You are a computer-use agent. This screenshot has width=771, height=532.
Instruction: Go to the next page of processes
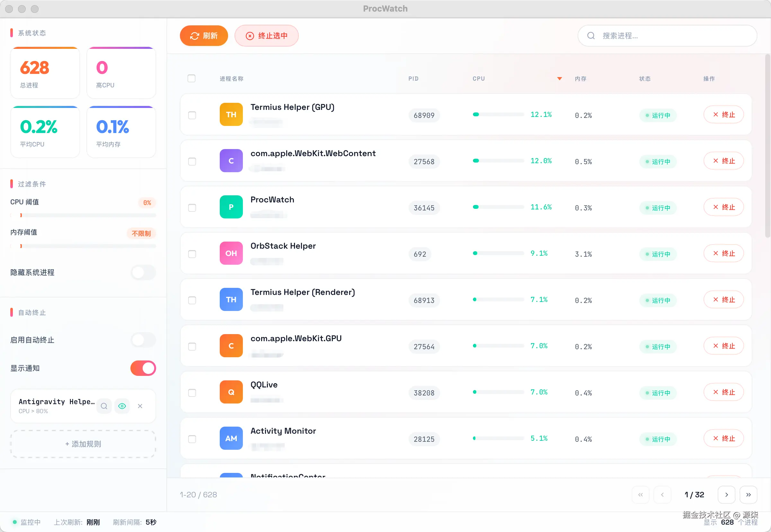click(x=726, y=495)
